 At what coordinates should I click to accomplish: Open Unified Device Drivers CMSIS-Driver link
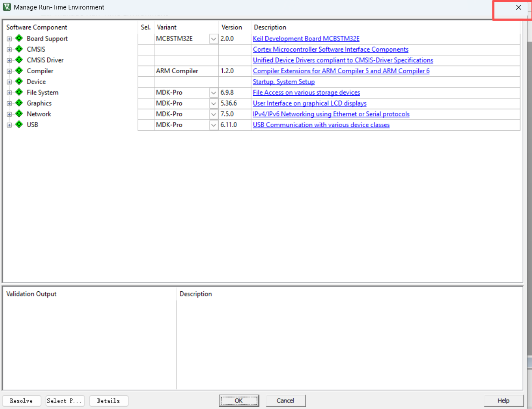pos(343,60)
